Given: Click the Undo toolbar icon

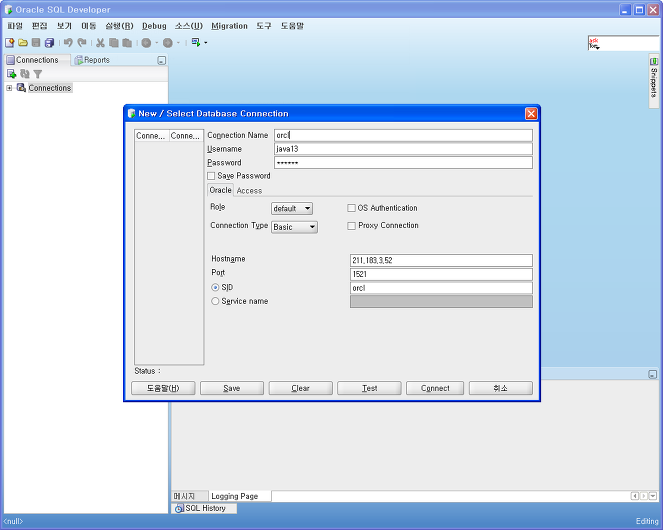Looking at the screenshot, I should pos(68,43).
